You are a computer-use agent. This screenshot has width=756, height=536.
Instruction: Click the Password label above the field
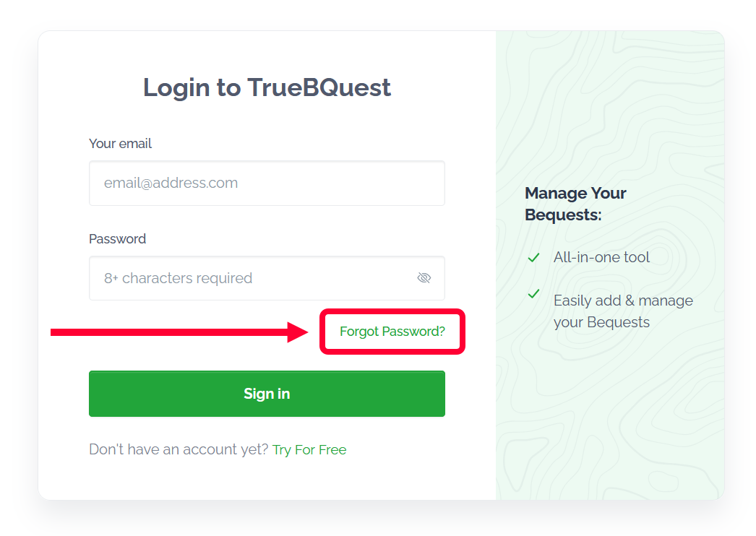(x=117, y=239)
